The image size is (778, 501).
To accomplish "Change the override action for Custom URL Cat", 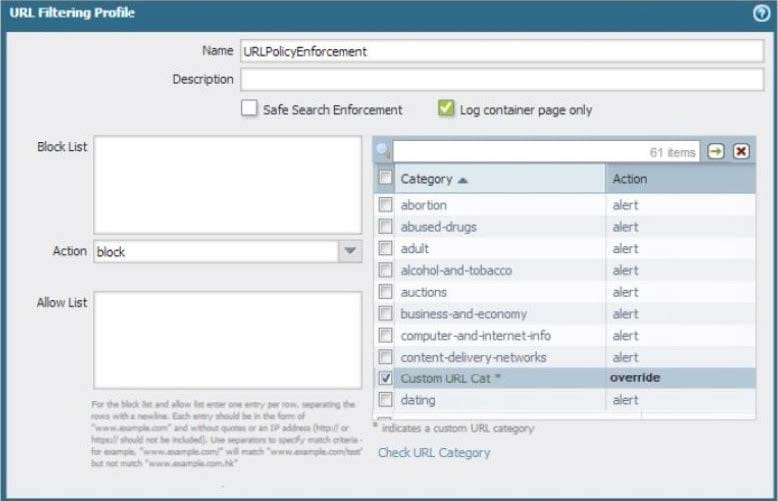I will tap(635, 378).
